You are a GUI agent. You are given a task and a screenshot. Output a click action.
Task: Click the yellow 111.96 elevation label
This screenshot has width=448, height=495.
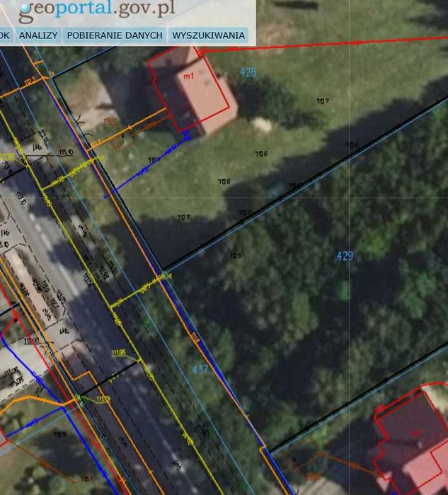pyautogui.click(x=119, y=353)
